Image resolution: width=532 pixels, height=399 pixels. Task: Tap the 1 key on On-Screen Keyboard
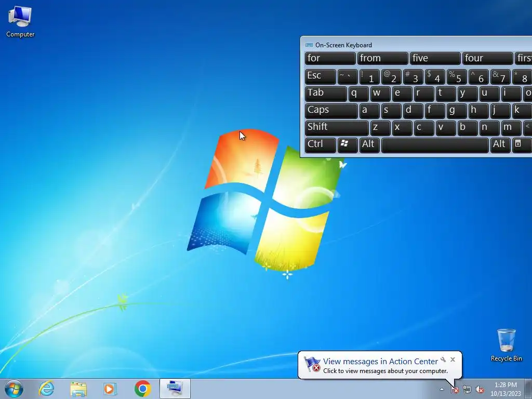coord(369,77)
